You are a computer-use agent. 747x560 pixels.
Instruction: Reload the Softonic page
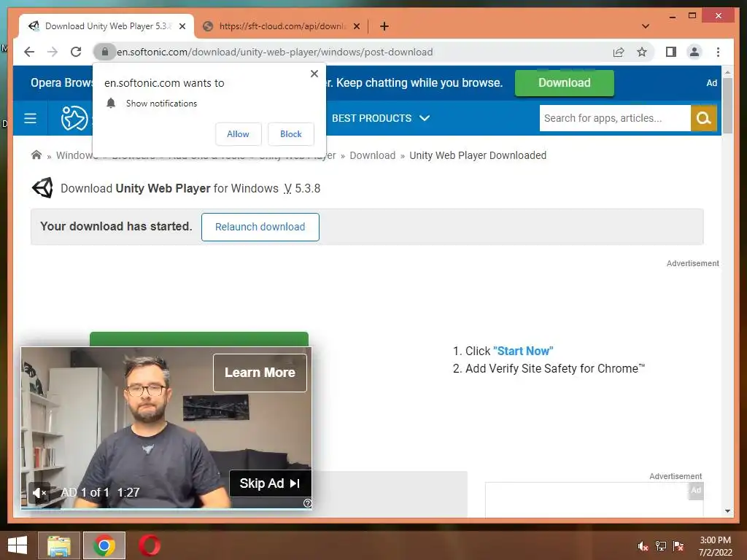pyautogui.click(x=76, y=52)
